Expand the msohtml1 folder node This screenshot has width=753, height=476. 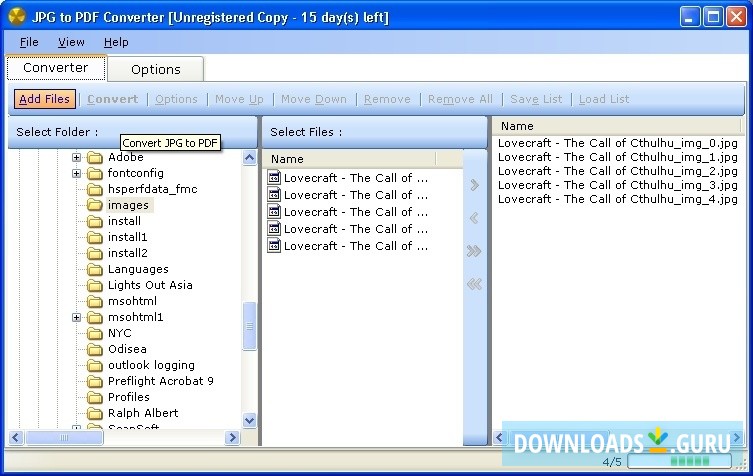[x=76, y=317]
